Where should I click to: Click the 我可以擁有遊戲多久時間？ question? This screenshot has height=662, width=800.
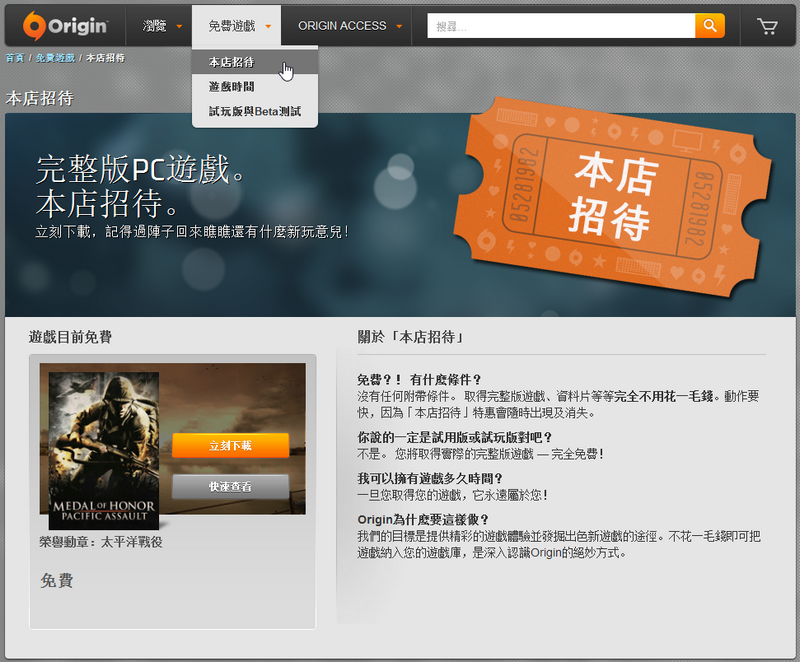point(430,478)
